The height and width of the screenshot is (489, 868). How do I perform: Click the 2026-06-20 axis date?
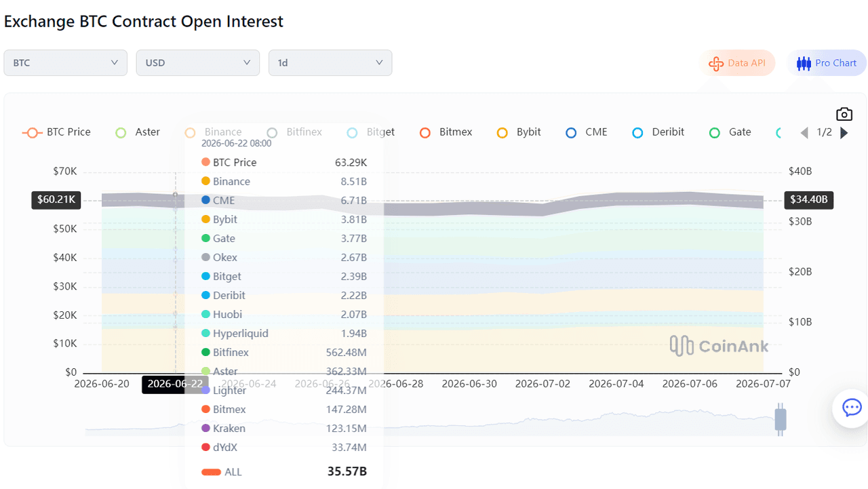coord(102,384)
